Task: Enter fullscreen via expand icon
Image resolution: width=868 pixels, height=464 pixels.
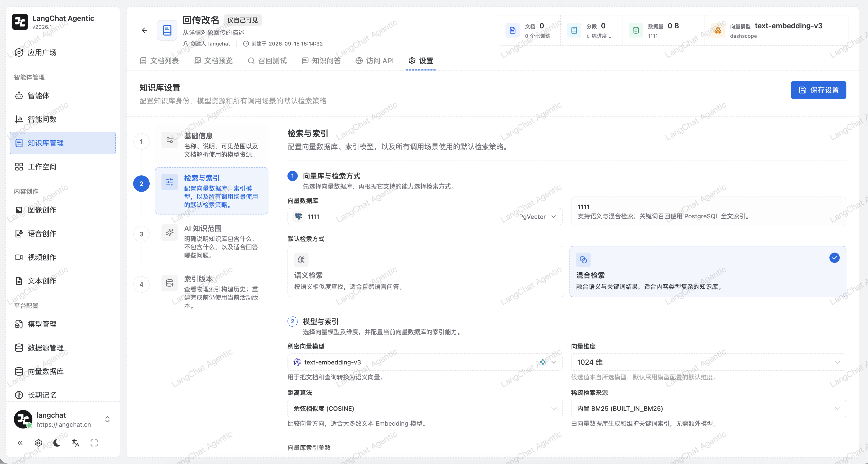Action: point(94,443)
